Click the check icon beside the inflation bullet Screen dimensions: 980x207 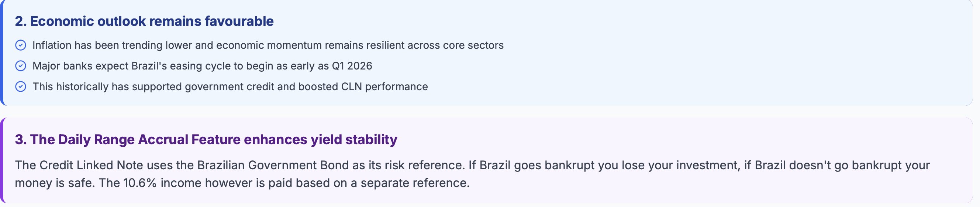tap(21, 45)
